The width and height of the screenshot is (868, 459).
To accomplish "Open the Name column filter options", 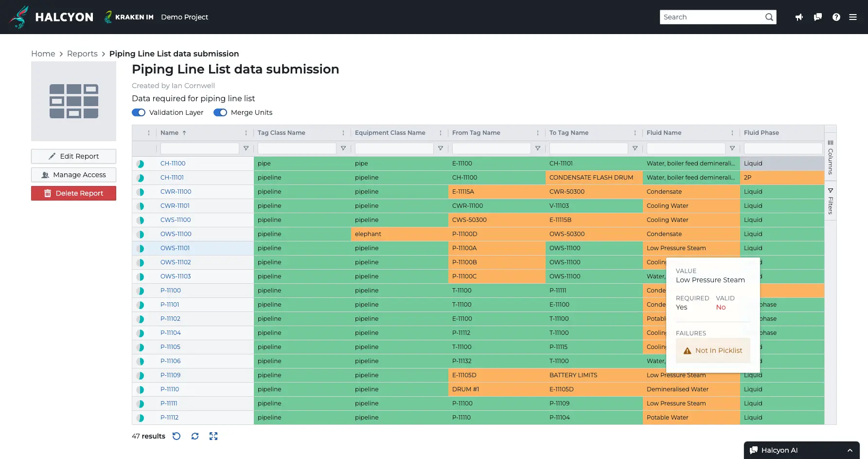I will point(246,148).
